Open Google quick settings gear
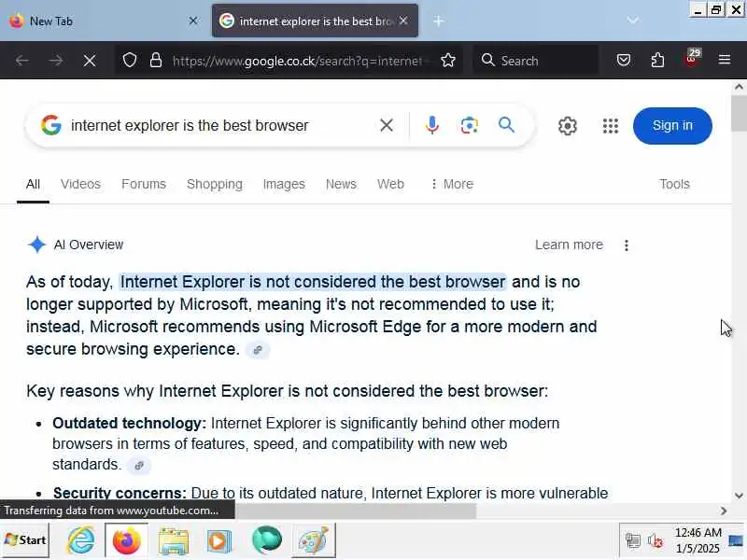747x560 pixels. 568,126
